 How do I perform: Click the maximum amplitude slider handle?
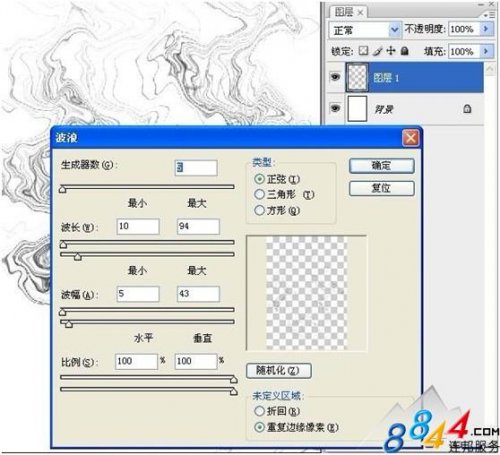(68, 324)
